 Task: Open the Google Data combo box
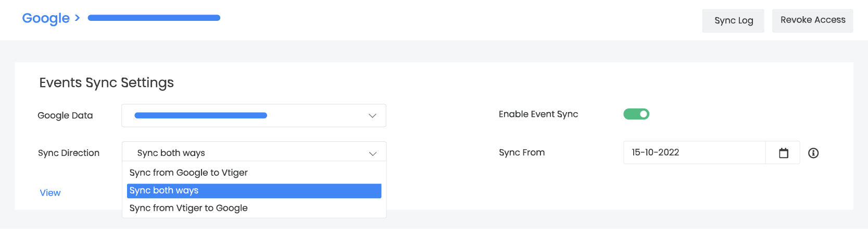(x=254, y=116)
